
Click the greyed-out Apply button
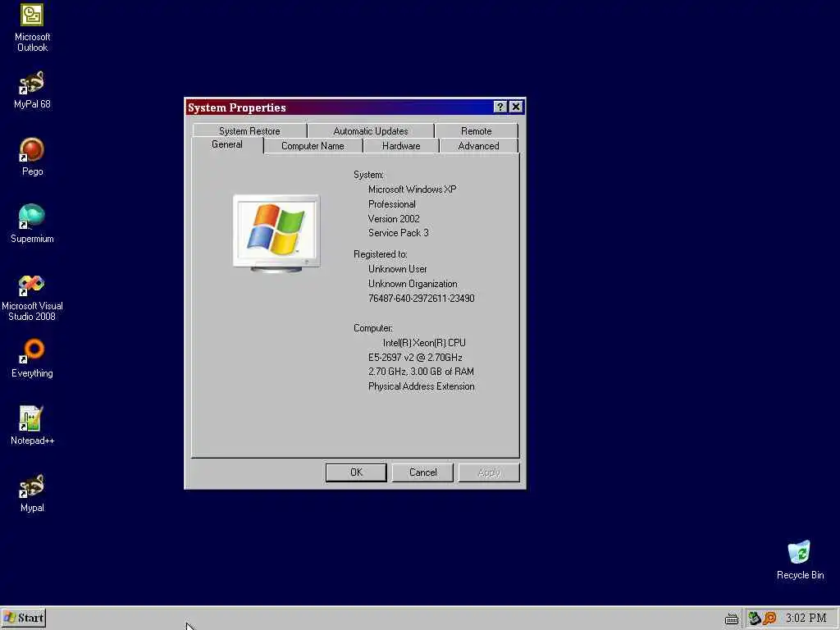pos(489,472)
